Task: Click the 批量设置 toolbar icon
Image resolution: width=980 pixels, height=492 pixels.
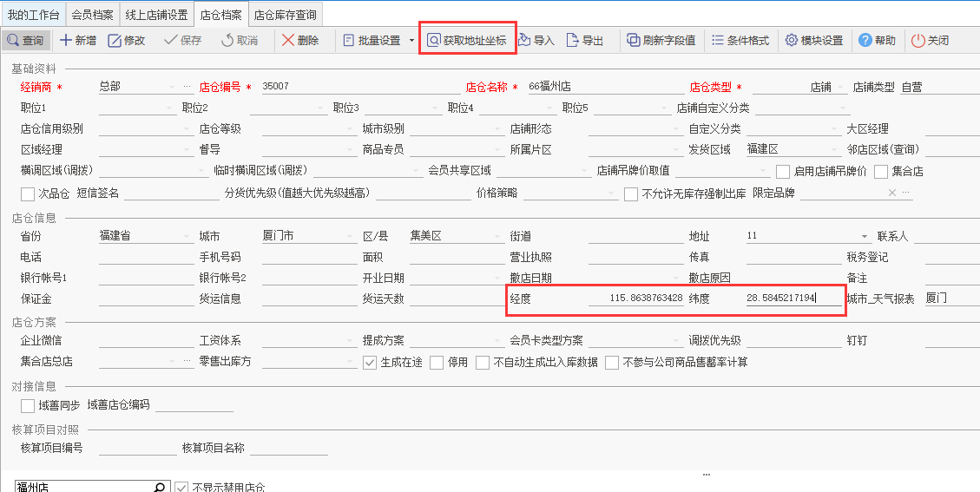Action: pyautogui.click(x=349, y=41)
